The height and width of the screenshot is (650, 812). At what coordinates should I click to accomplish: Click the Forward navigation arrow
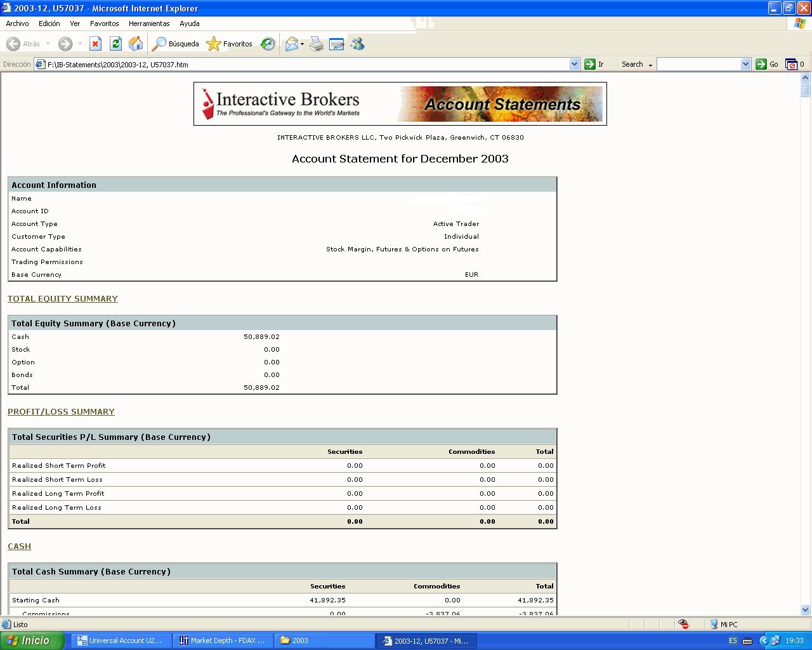tap(65, 44)
